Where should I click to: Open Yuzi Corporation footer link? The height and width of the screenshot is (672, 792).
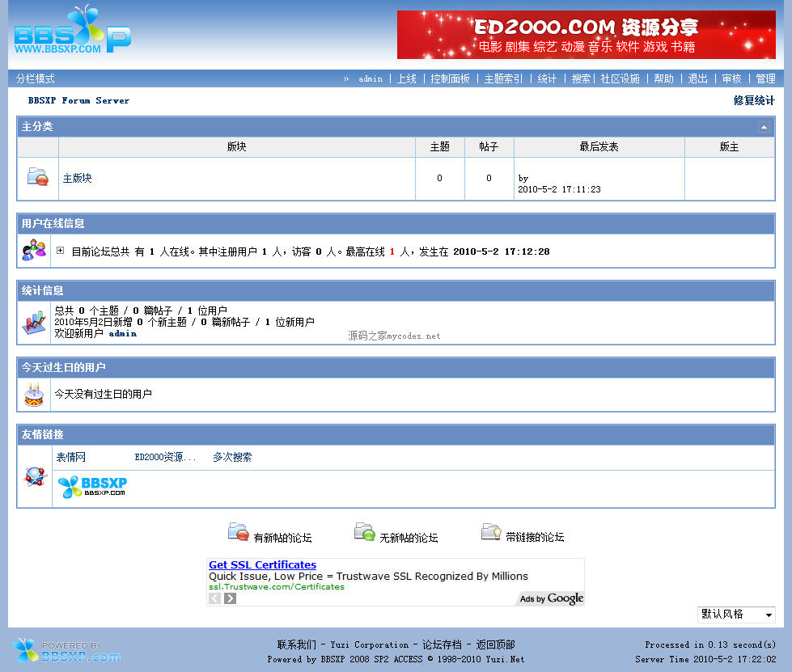pyautogui.click(x=369, y=645)
